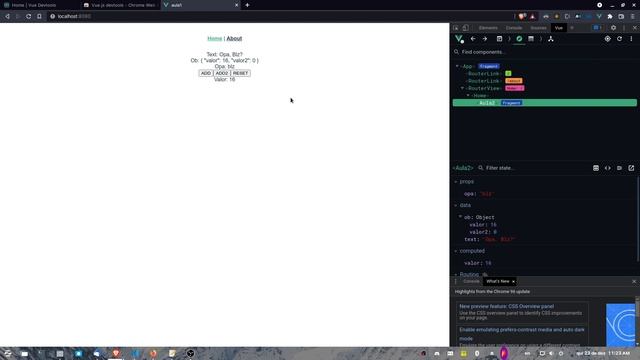Switch to the Console DevTools tab
The width and height of the screenshot is (640, 360).
tap(514, 28)
